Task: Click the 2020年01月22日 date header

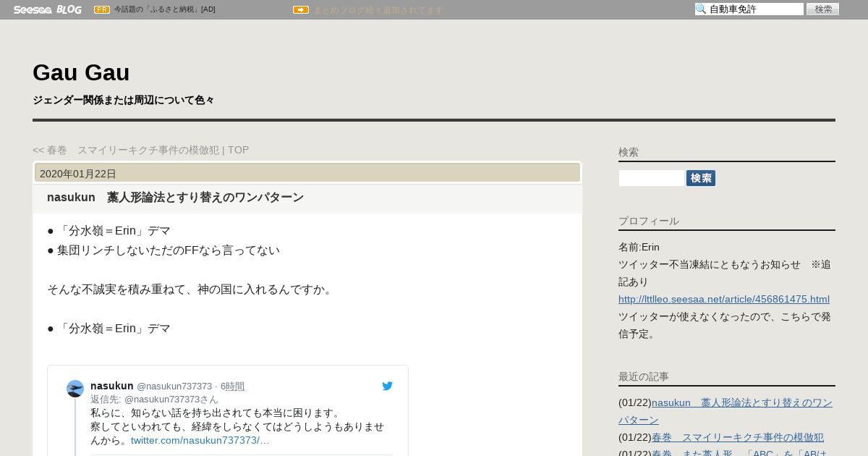Action: tap(78, 174)
